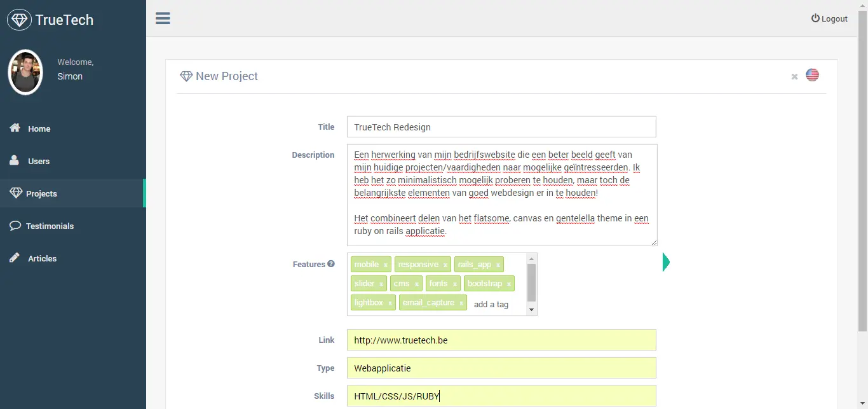This screenshot has width=868, height=409.
Task: Click the Features field label
Action: pyautogui.click(x=309, y=264)
